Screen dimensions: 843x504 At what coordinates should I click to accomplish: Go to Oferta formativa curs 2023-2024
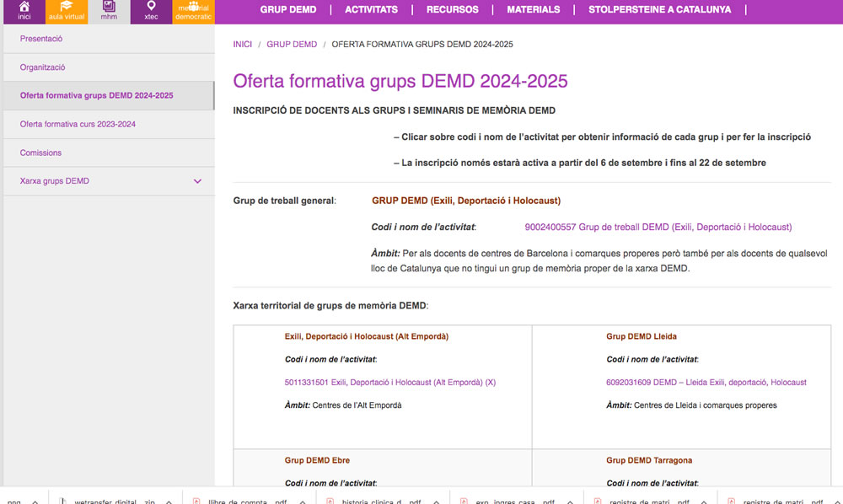click(x=78, y=125)
